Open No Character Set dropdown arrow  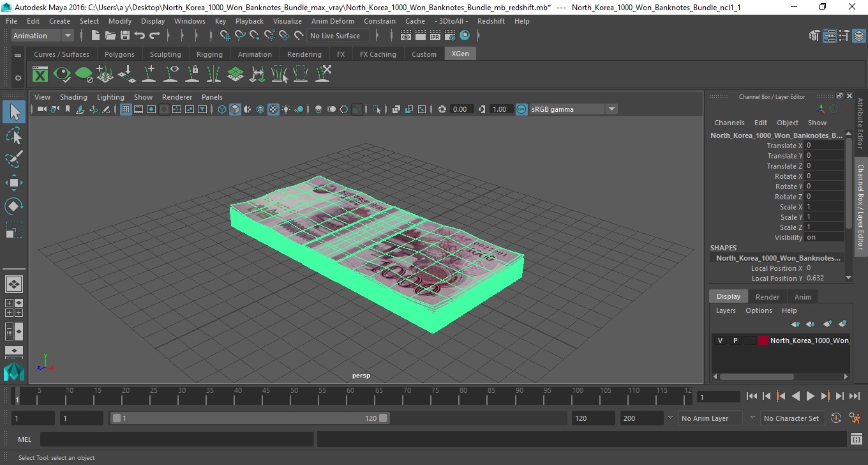coord(752,418)
